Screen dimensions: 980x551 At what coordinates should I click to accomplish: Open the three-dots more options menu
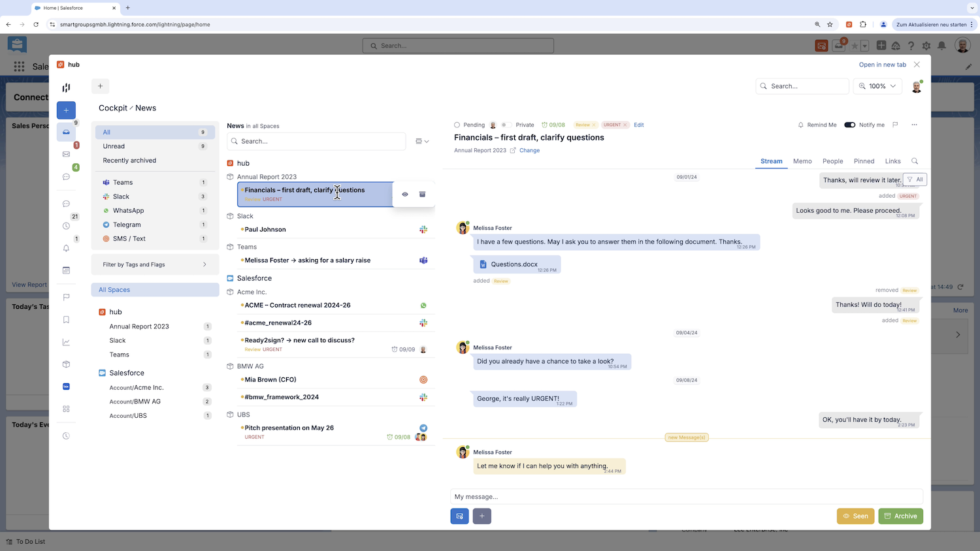click(914, 125)
